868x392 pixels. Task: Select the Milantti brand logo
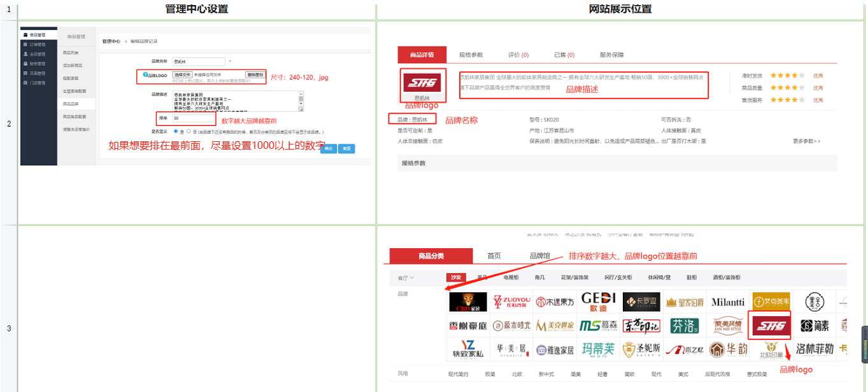coord(728,302)
